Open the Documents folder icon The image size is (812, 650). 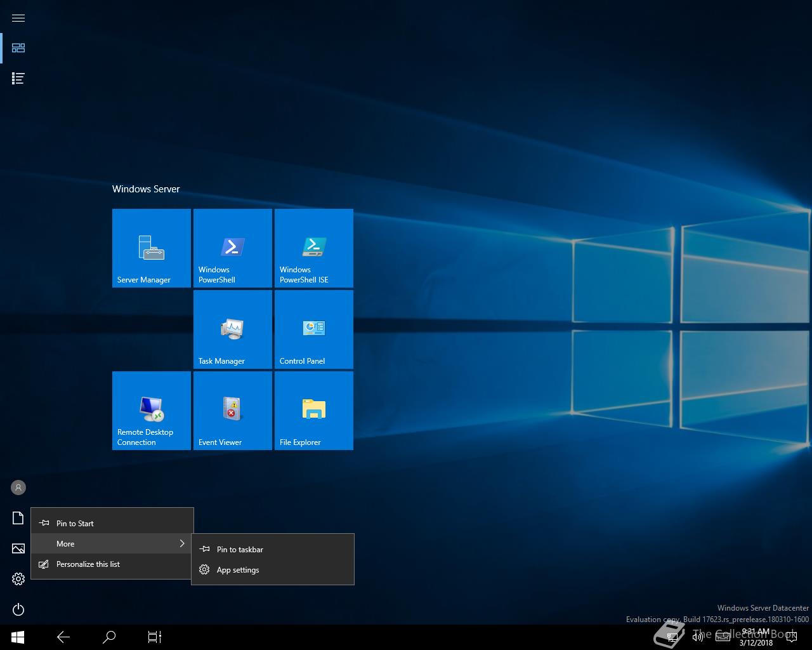18,518
